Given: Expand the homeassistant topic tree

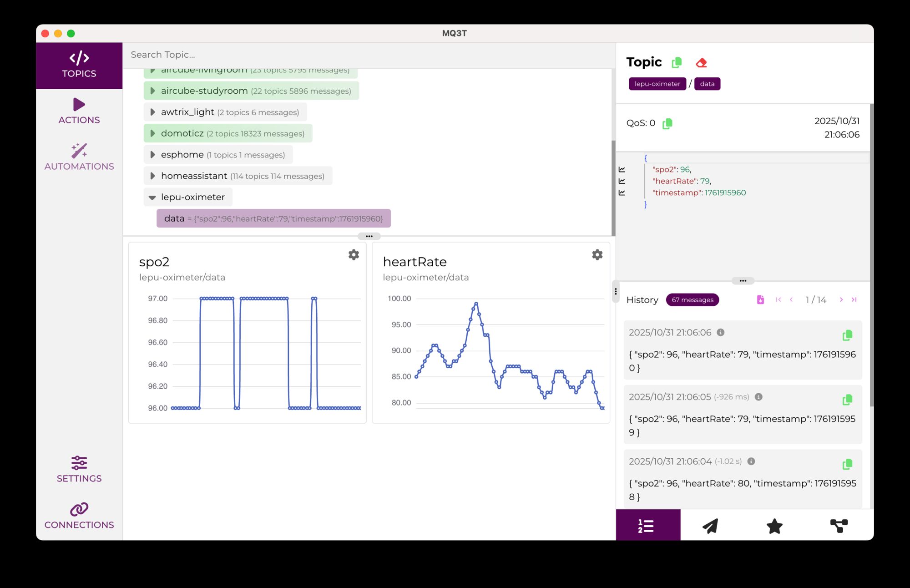Looking at the screenshot, I should pyautogui.click(x=153, y=176).
